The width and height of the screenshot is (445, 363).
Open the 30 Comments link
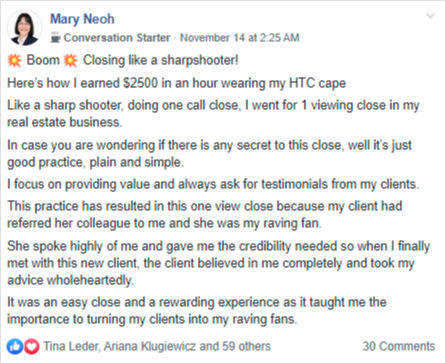(399, 346)
